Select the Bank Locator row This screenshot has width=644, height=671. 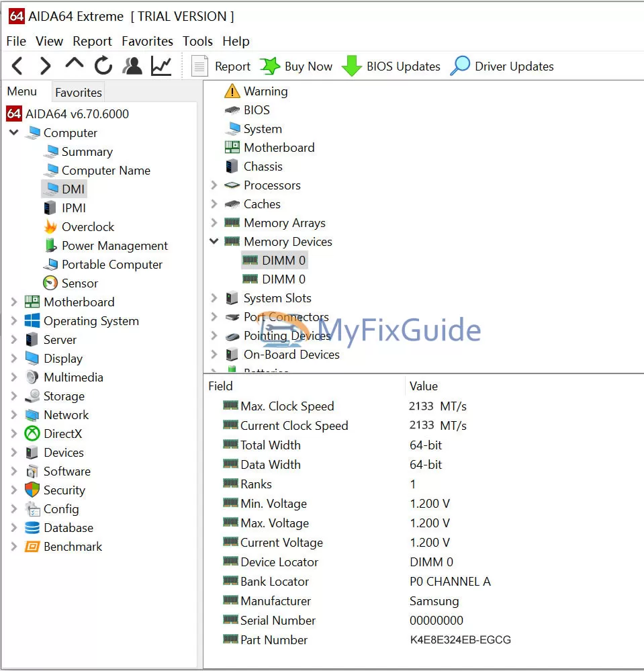[424, 582]
